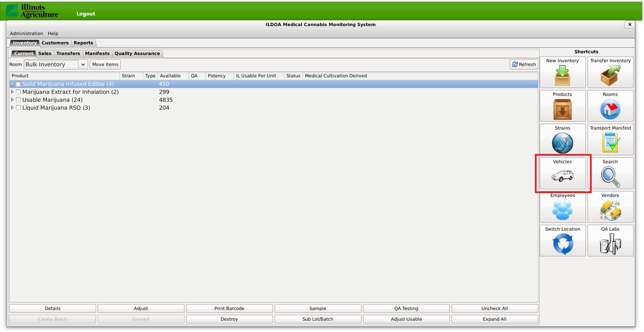The image size is (644, 332).
Task: Check the Solid Marijuana Infused Edible checkbox
Action: (x=18, y=84)
